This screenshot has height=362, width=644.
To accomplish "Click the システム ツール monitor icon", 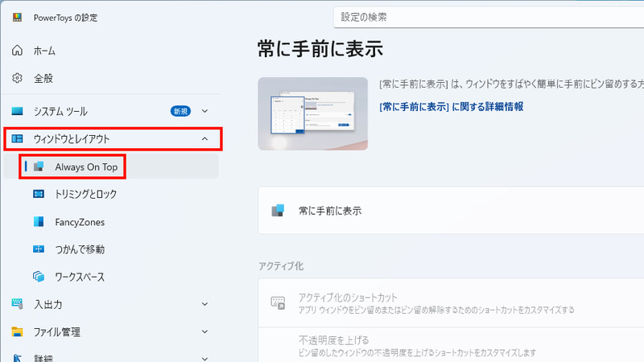I will 17,111.
